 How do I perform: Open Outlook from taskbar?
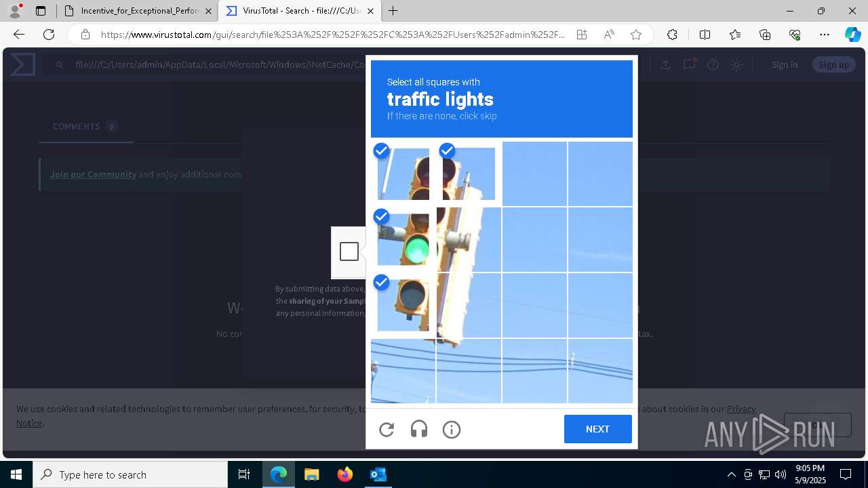378,474
